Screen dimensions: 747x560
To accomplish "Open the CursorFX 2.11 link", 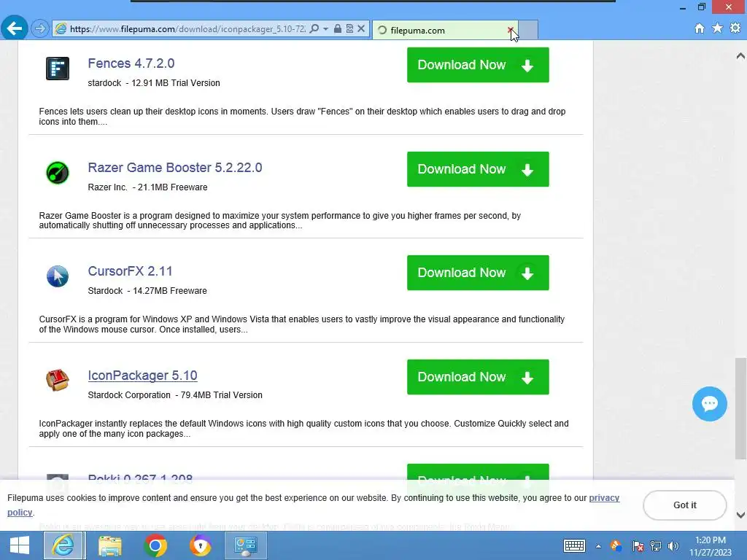I will click(130, 271).
